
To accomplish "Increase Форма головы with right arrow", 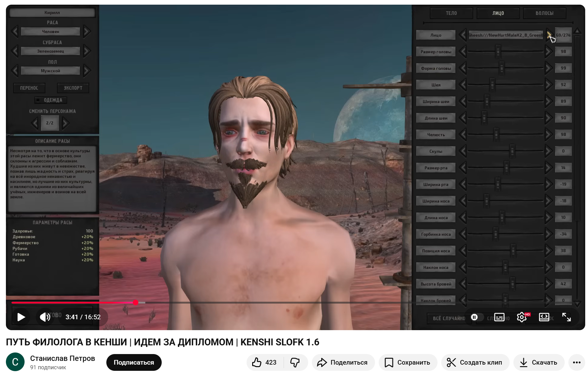I will point(549,68).
